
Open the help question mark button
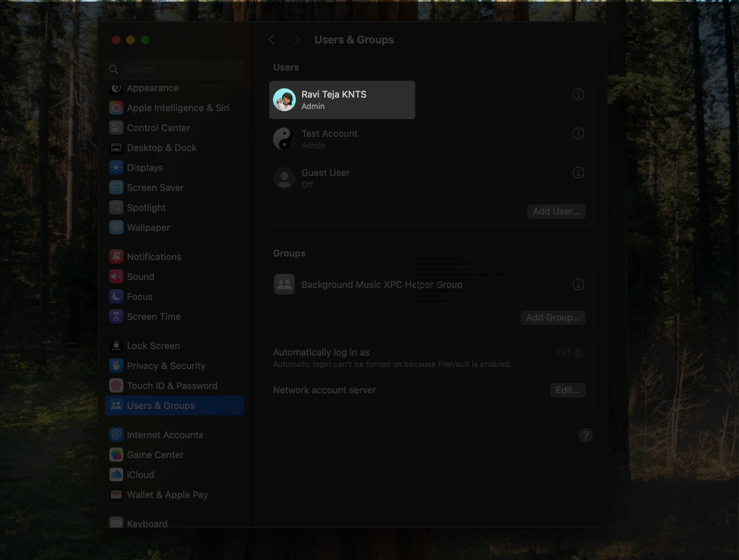[585, 435]
